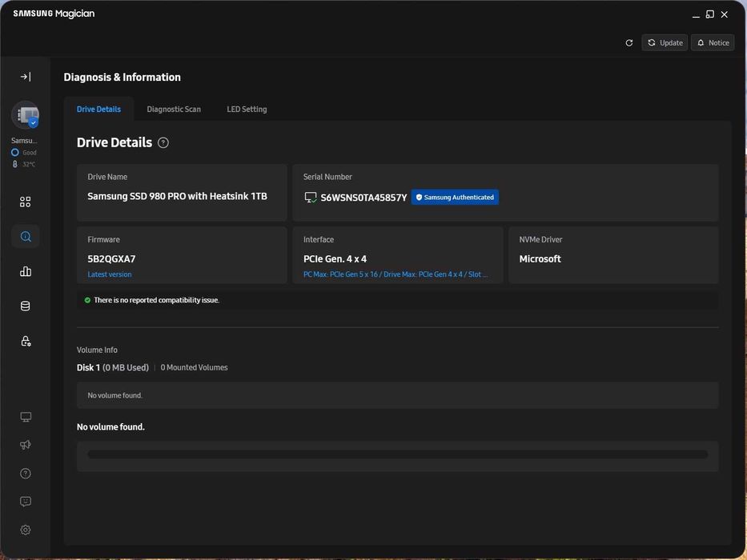Switch to the Drive Details tab
Image resolution: width=747 pixels, height=560 pixels.
[98, 109]
